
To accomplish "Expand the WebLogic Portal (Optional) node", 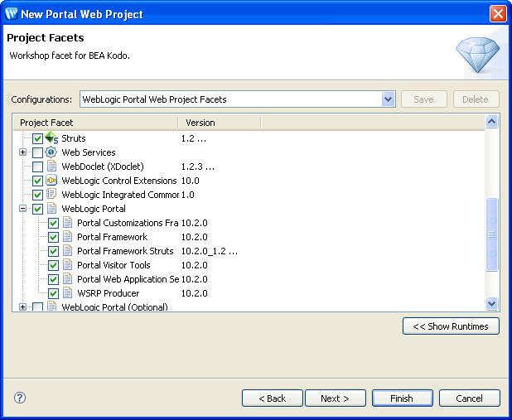I will (x=22, y=307).
